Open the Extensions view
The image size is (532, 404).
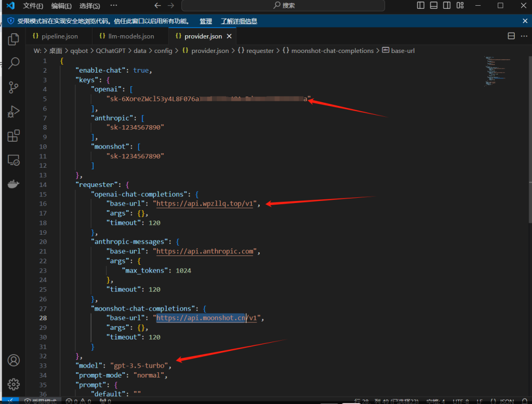(14, 136)
